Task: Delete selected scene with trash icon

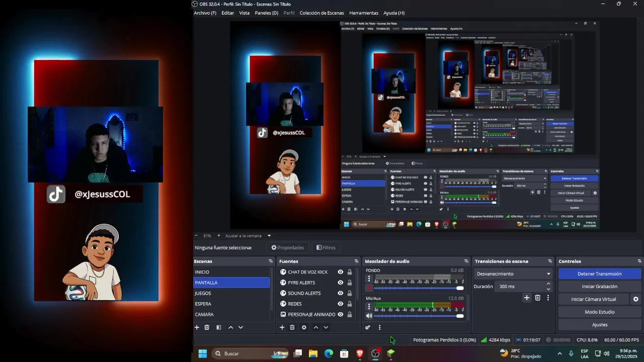Action: (x=207, y=327)
